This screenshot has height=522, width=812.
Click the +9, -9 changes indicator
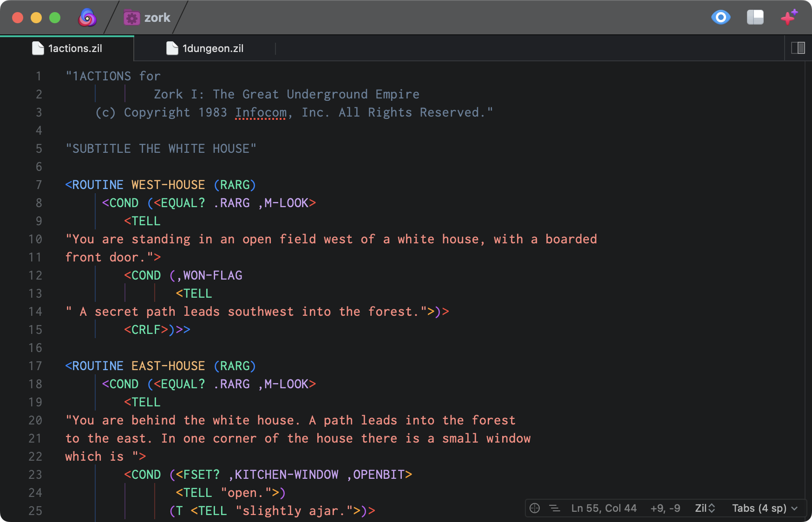pyautogui.click(x=665, y=508)
